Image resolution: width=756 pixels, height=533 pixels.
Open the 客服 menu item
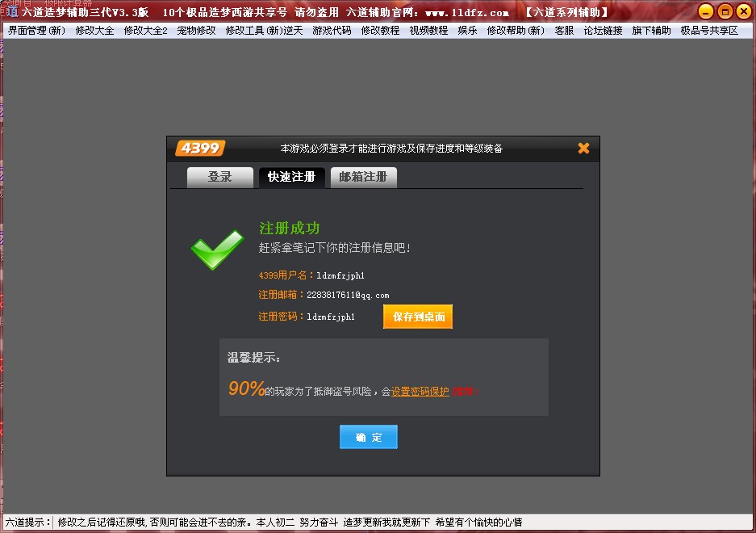pos(564,31)
